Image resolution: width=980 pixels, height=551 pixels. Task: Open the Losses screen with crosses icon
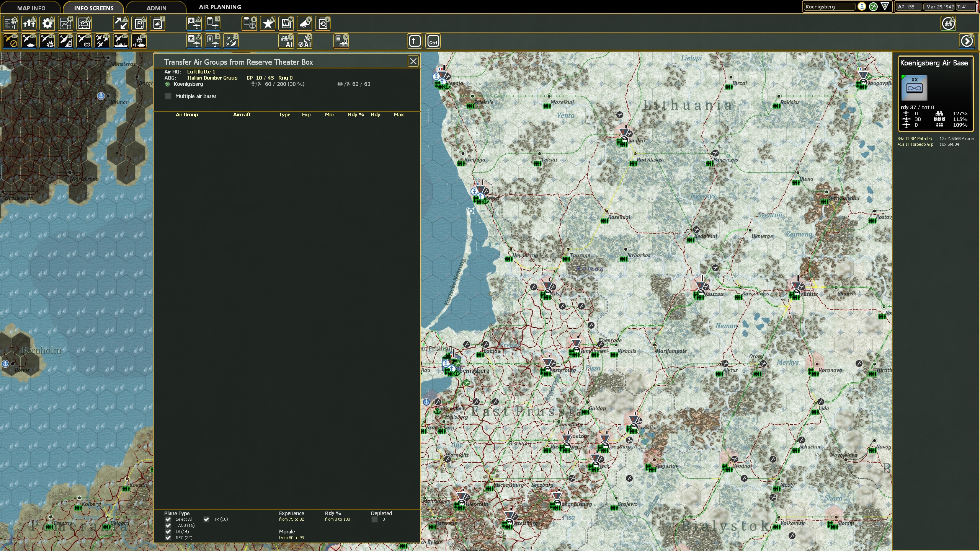(29, 23)
